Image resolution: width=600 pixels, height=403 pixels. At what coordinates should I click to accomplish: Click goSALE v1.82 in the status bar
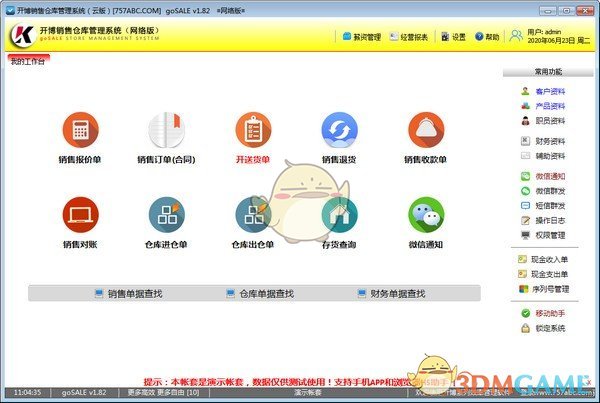tap(84, 392)
